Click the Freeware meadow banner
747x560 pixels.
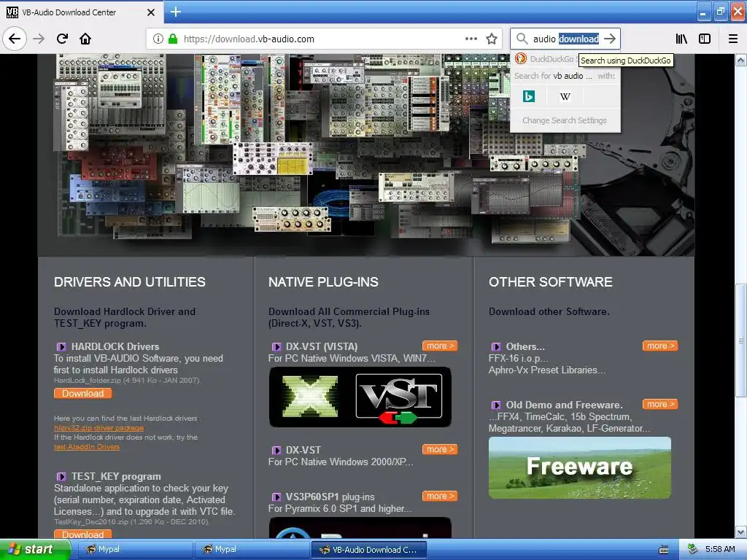click(580, 467)
